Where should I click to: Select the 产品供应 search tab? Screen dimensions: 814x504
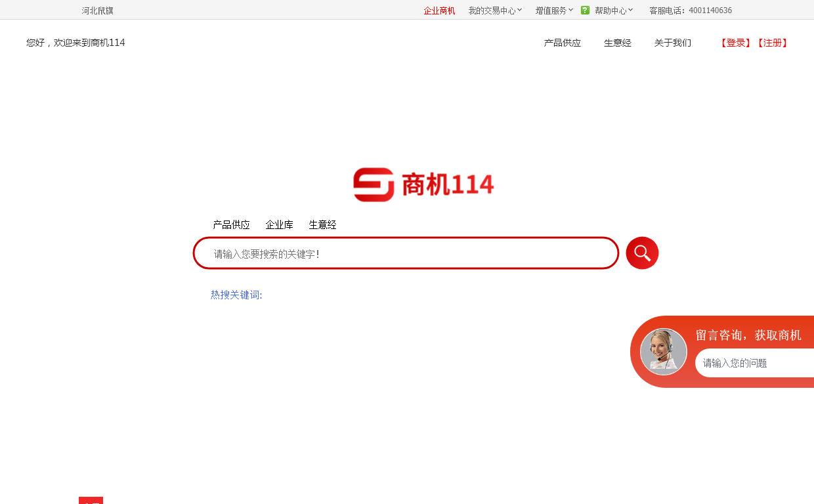click(231, 224)
